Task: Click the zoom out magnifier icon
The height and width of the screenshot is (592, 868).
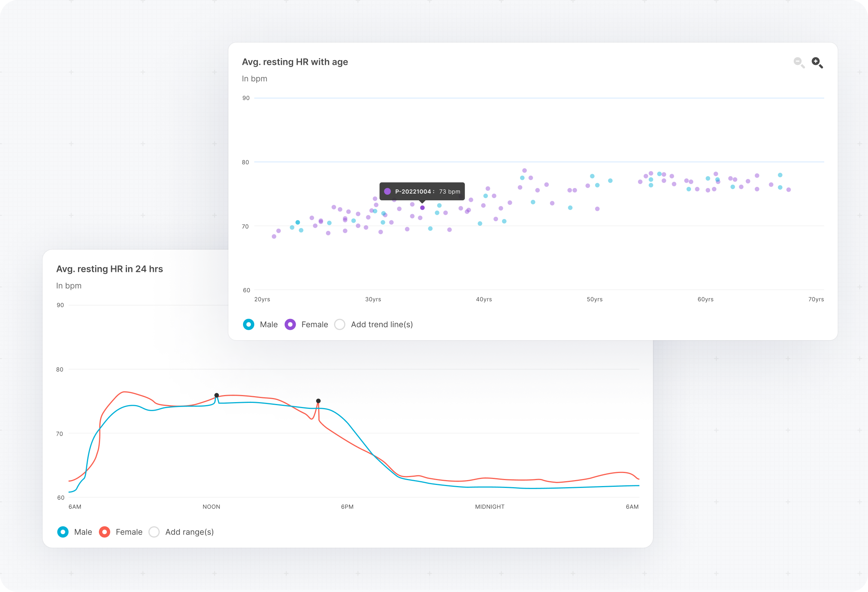Action: pyautogui.click(x=799, y=62)
